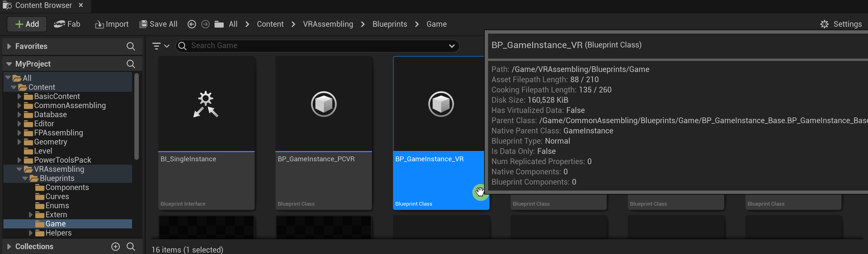The image size is (868, 254).
Task: Click the Add button with plus icon
Action: click(x=27, y=24)
